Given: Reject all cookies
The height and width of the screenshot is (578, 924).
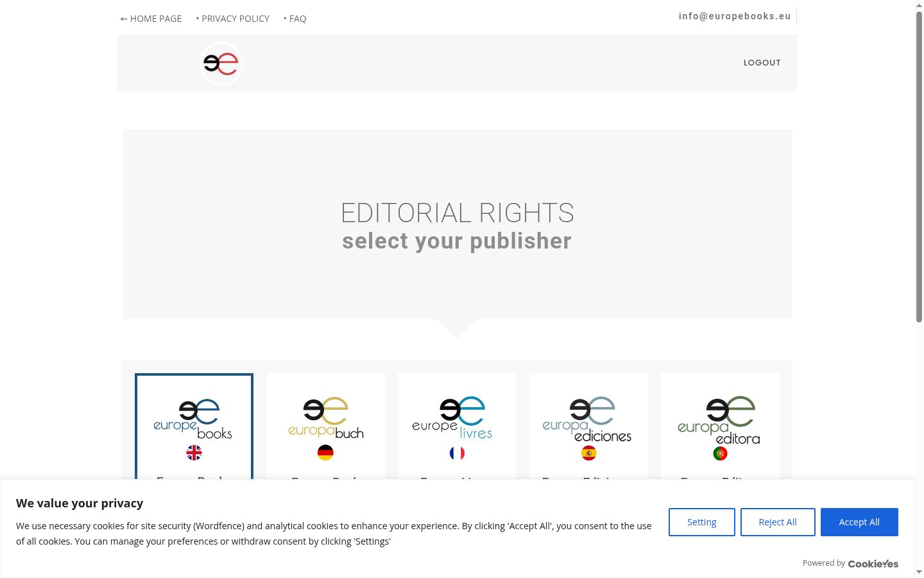Looking at the screenshot, I should point(778,522).
